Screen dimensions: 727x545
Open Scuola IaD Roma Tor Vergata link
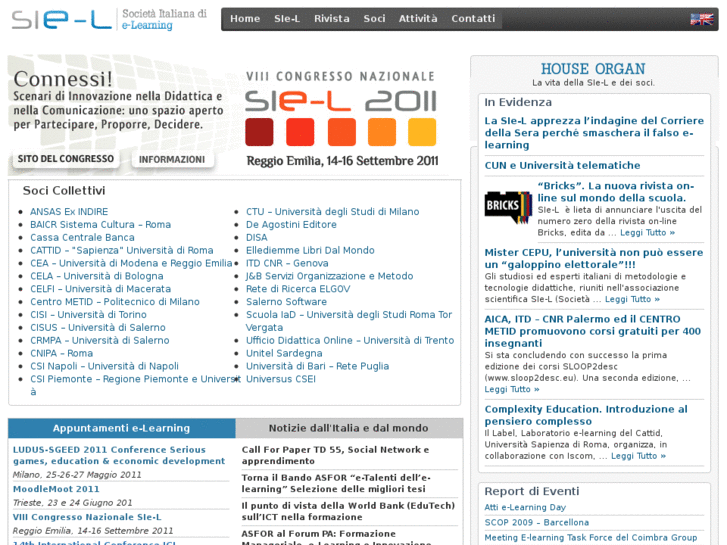click(349, 321)
